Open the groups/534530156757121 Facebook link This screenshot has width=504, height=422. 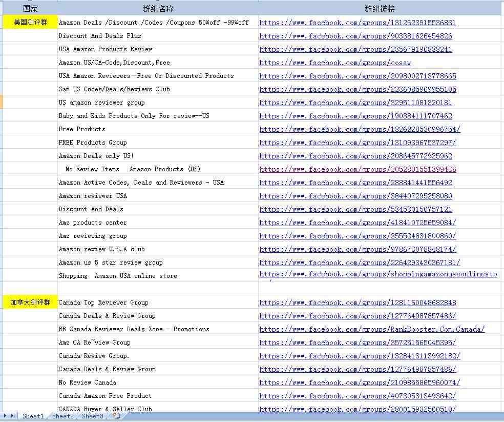pyautogui.click(x=355, y=210)
